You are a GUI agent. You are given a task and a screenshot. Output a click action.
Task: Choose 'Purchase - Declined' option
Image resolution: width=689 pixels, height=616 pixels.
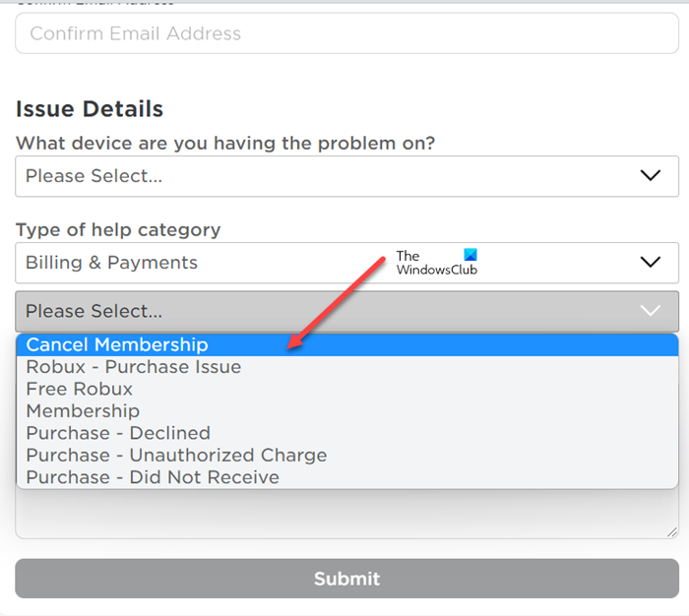[x=118, y=433]
